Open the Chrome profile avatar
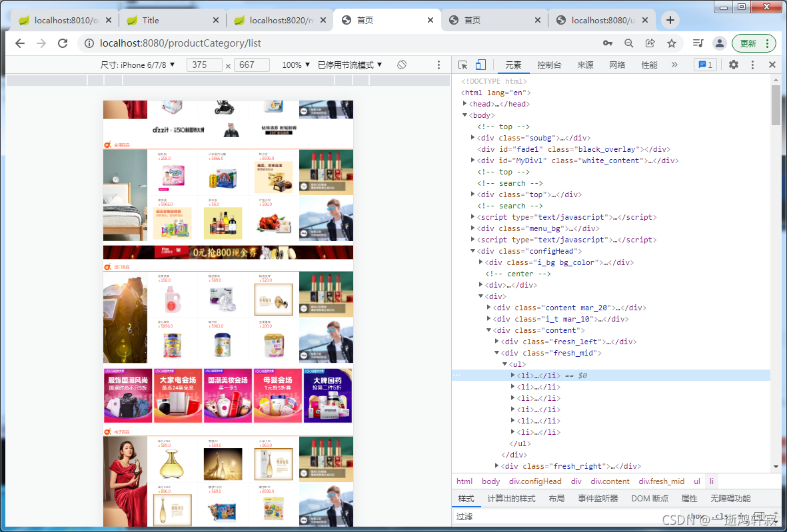This screenshot has width=787, height=532. [x=719, y=43]
